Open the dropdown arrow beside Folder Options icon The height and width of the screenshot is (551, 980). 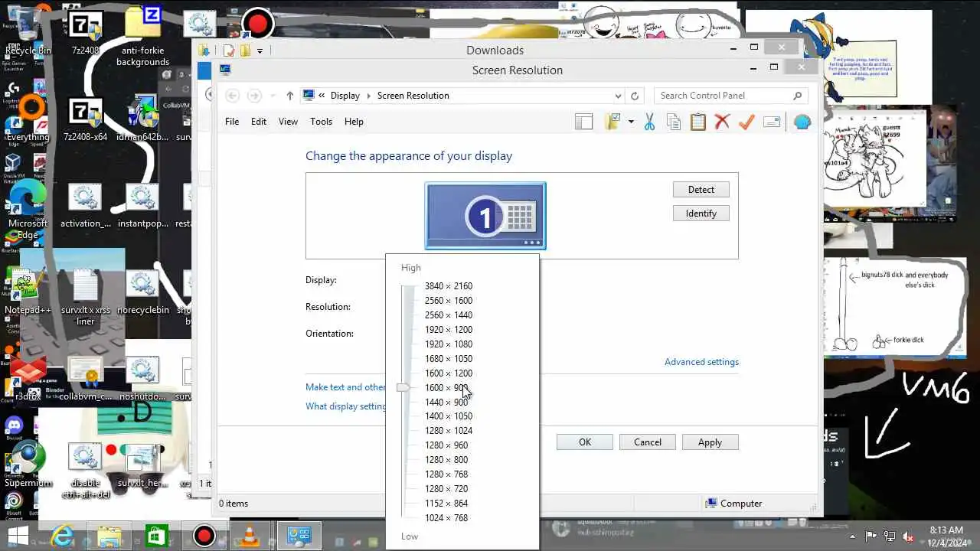click(631, 122)
